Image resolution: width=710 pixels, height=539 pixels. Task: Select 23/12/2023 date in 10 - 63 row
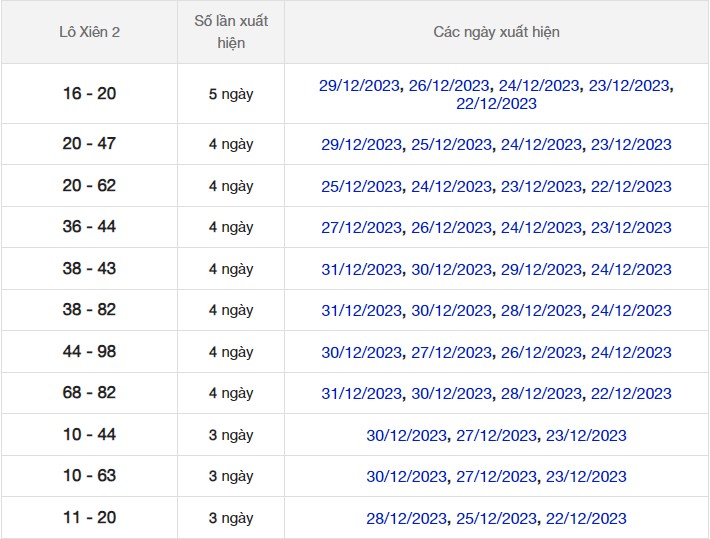click(x=586, y=477)
